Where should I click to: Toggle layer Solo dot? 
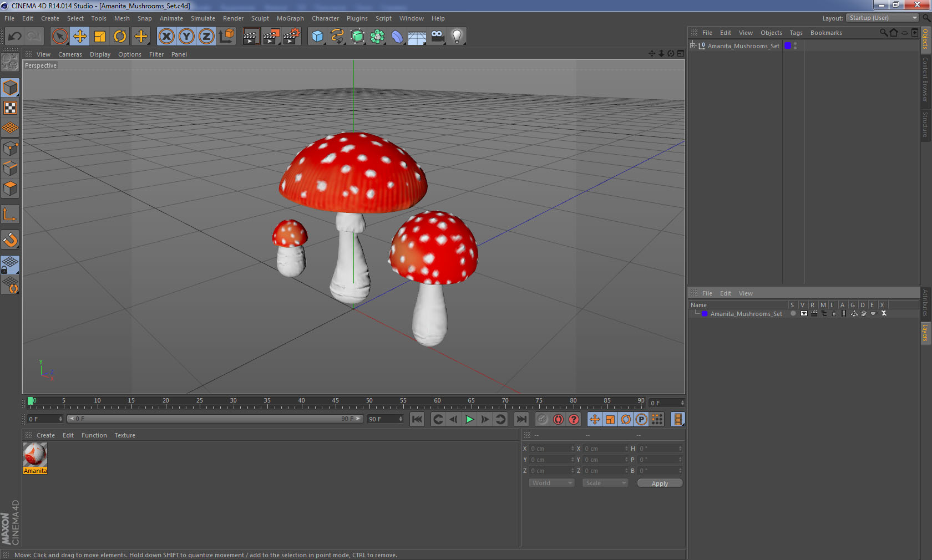tap(793, 313)
